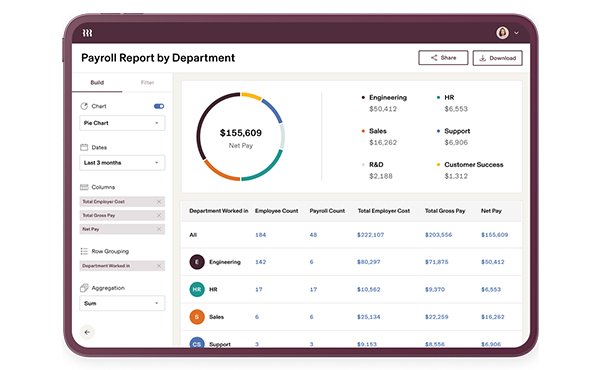600x370 pixels.
Task: Click the yellow Customer Success donut segment
Action: tap(251, 95)
